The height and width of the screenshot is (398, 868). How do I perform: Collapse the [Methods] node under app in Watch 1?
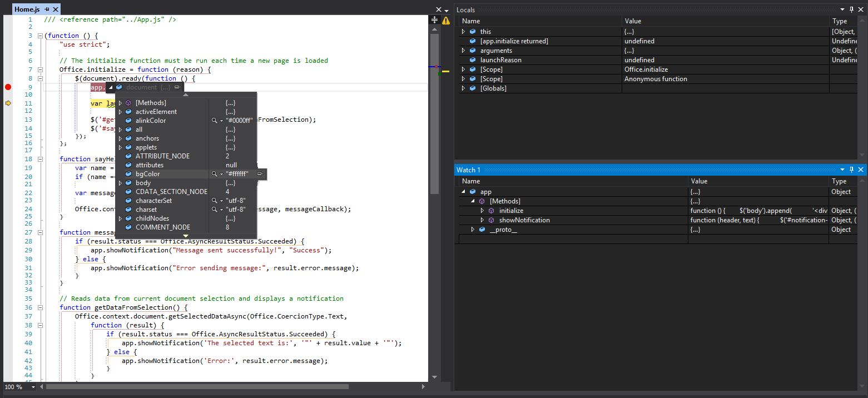coord(472,201)
